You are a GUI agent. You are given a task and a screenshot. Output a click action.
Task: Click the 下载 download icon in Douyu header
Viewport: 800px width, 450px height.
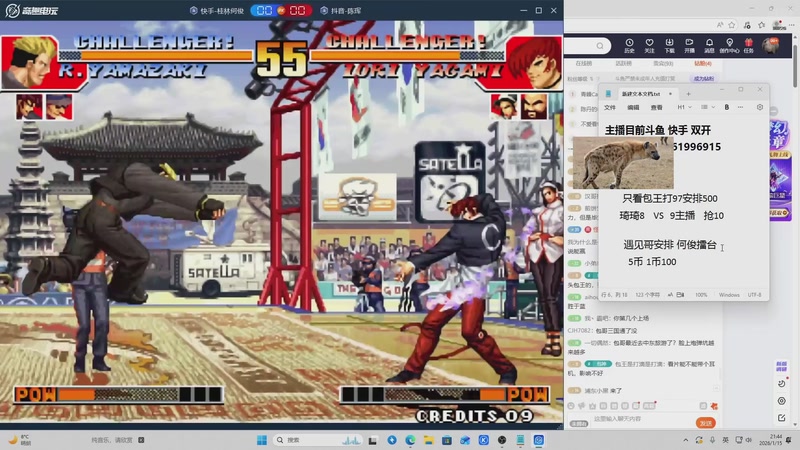[669, 45]
